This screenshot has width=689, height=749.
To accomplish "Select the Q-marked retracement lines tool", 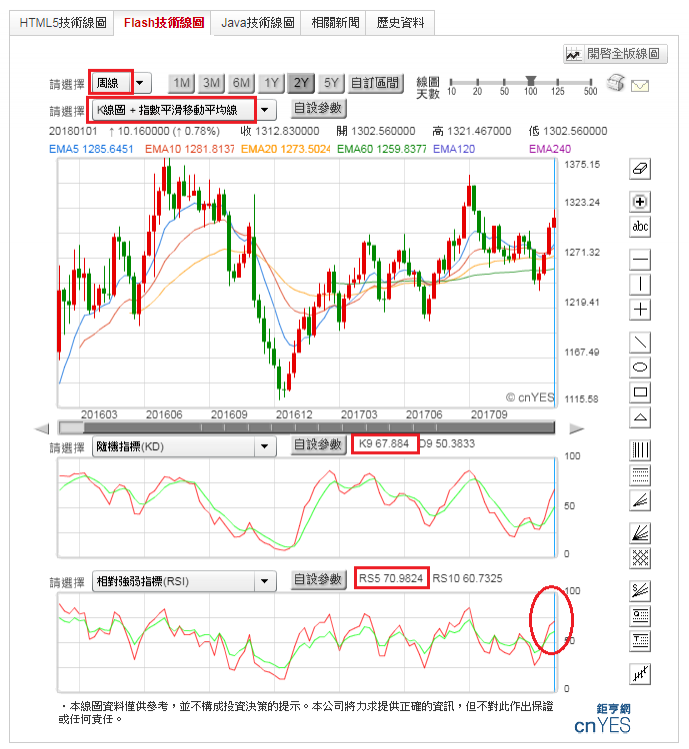I will [x=640, y=616].
